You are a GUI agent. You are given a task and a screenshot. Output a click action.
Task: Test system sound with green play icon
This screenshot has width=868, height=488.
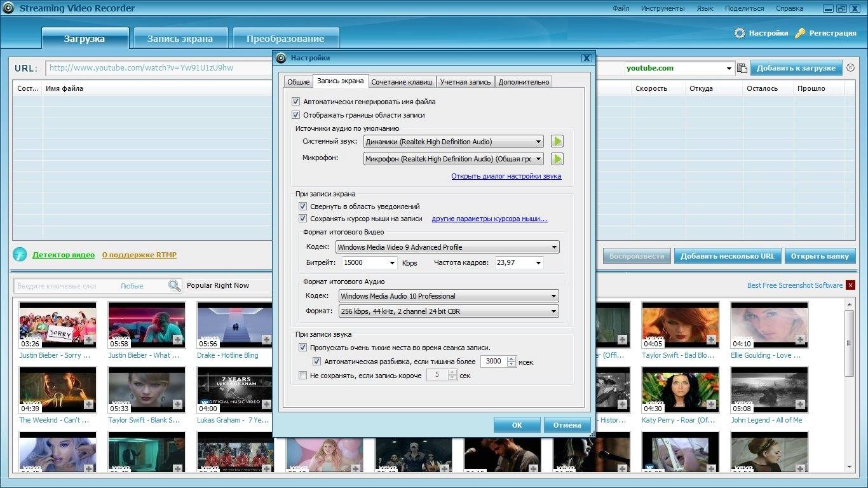(557, 141)
